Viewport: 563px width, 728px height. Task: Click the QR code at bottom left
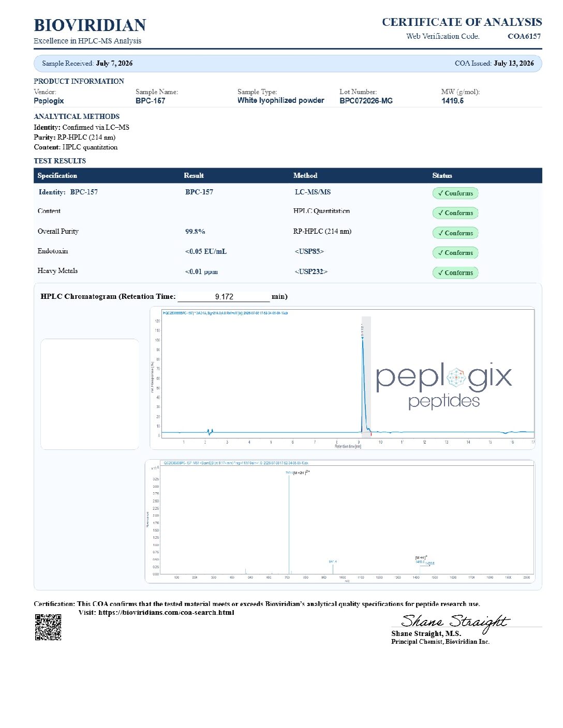coord(48,627)
